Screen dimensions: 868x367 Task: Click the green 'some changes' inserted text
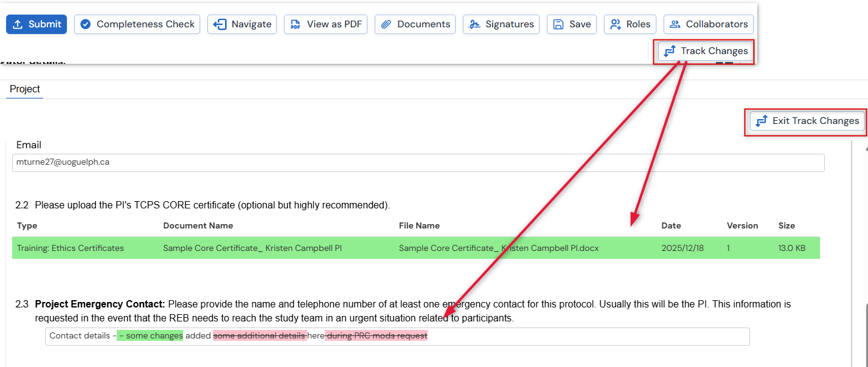point(150,336)
